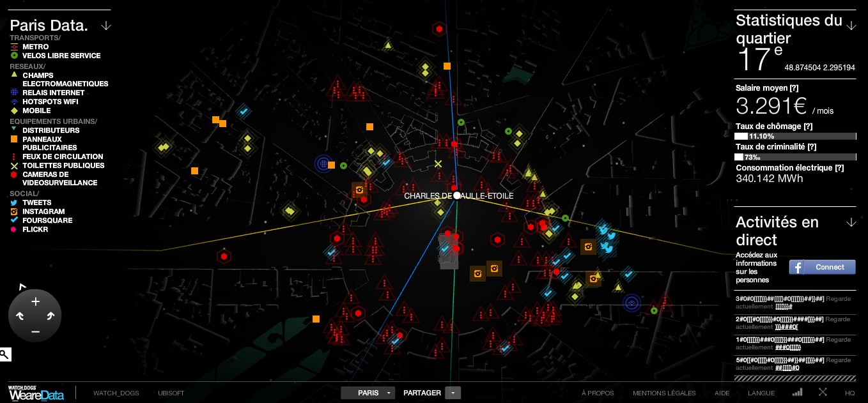This screenshot has width=868, height=403.
Task: Toggle the METRO layer in legend
Action: click(35, 47)
